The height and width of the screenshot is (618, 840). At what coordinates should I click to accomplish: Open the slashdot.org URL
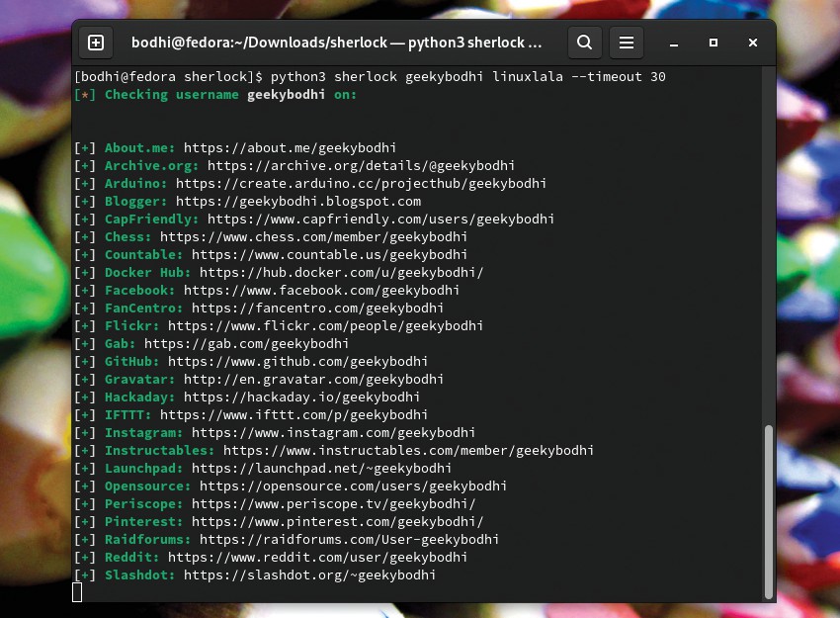[x=309, y=575]
